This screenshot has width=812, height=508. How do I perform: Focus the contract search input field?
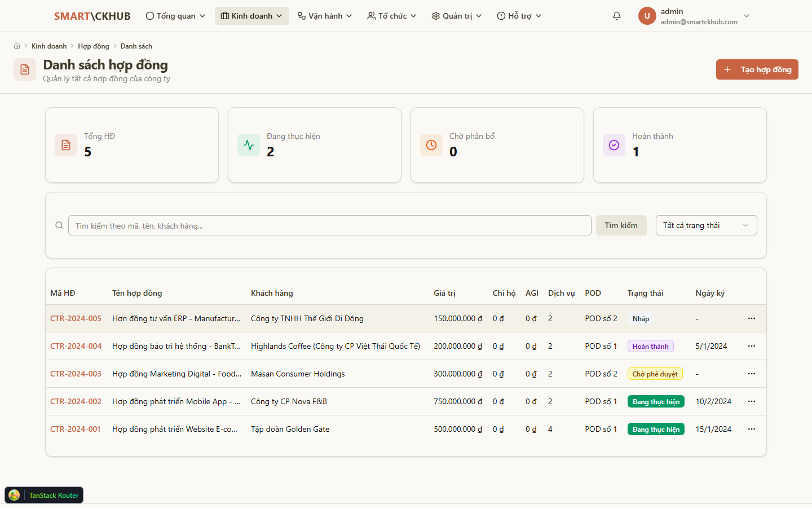click(x=329, y=225)
